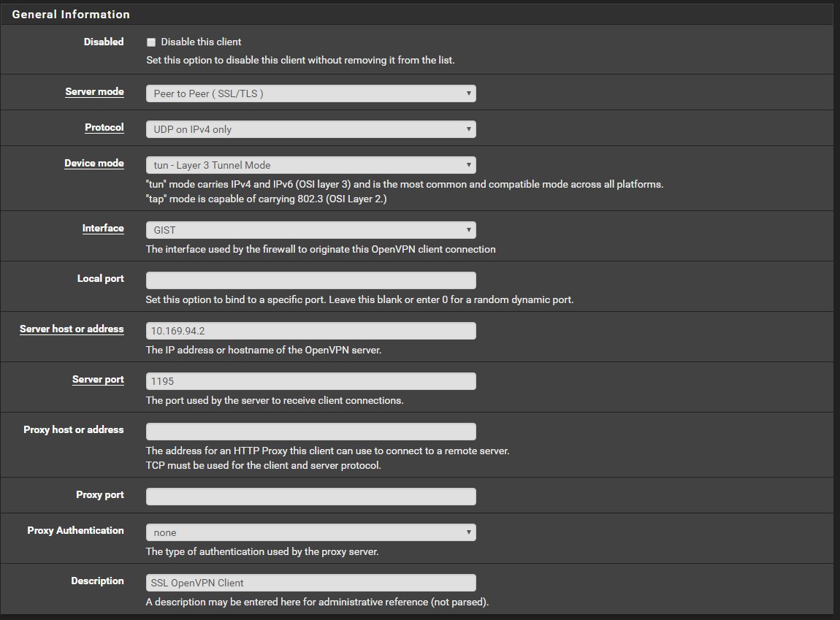Click help text 'The port used by the server to receive client connections.'
Viewport: 840px width, 620px height.
(x=275, y=400)
